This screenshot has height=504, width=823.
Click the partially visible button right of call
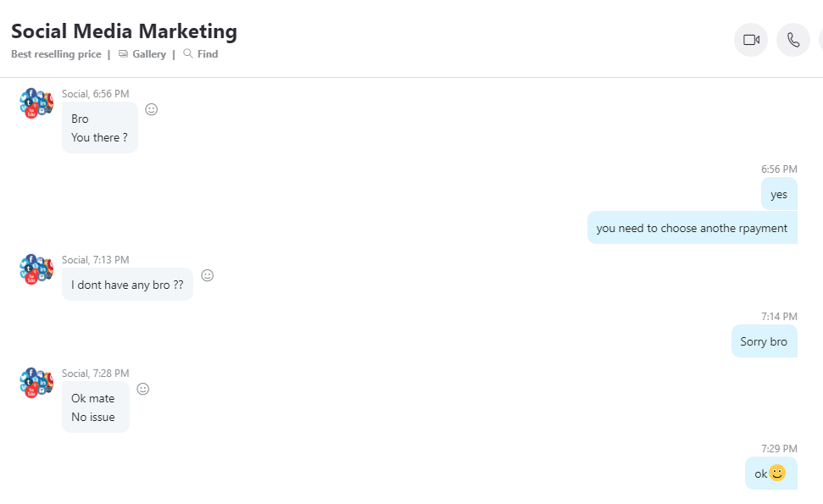click(x=821, y=40)
